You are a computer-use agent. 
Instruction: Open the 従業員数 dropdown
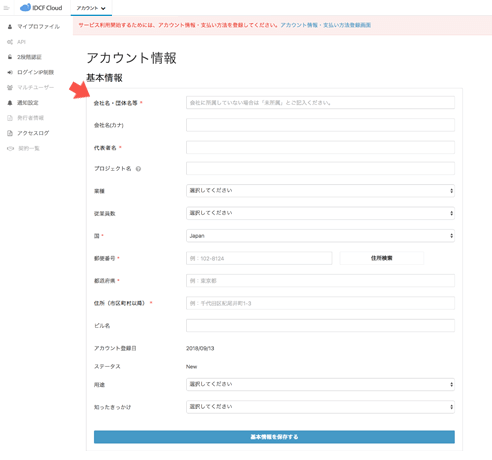click(x=320, y=213)
